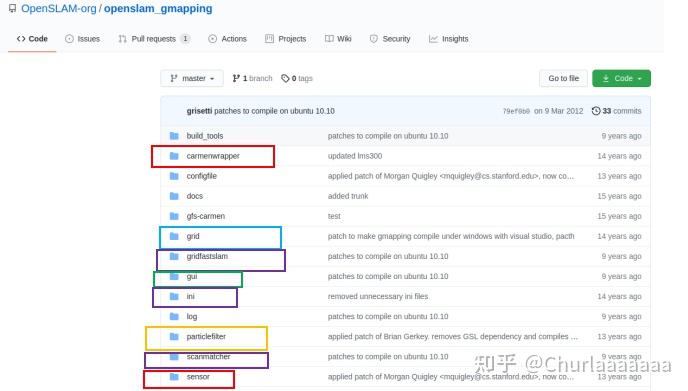Click the commit hash 79ef0b0
This screenshot has height=391, width=688.
tap(516, 111)
